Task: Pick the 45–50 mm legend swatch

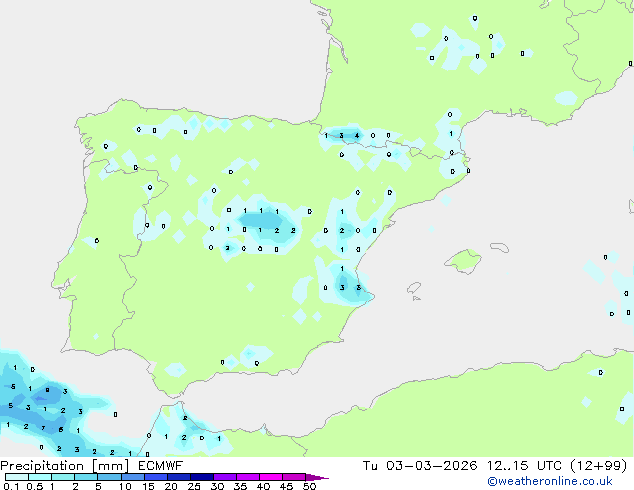Action: point(294,477)
